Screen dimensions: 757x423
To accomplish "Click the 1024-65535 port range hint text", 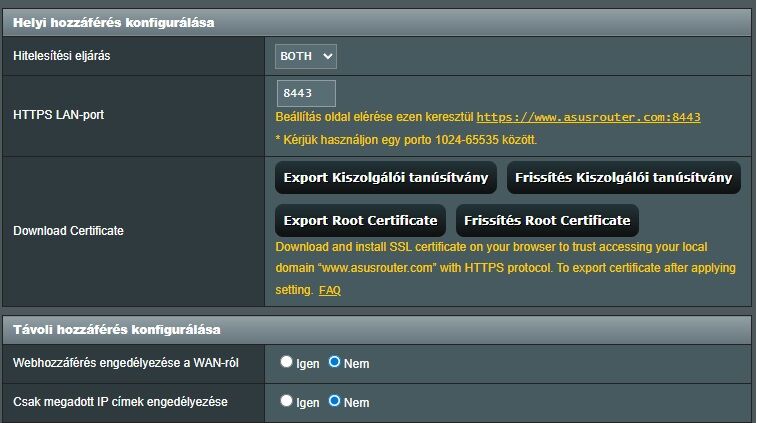I will (x=407, y=140).
